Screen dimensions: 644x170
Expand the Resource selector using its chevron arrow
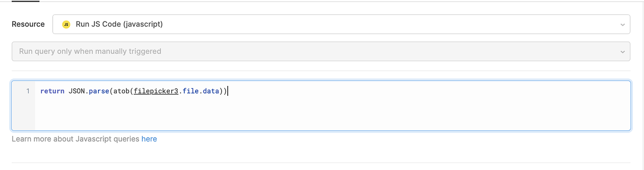point(623,25)
